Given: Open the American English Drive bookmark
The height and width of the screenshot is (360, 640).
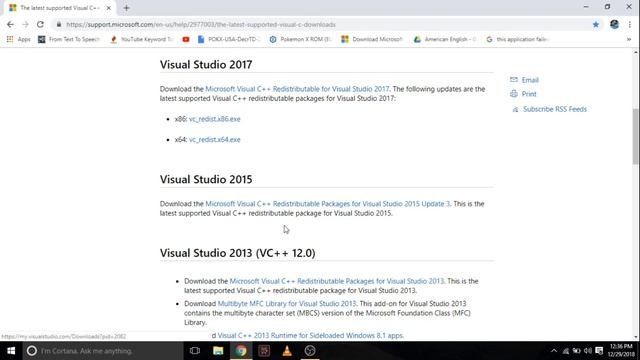Looking at the screenshot, I should (445, 39).
